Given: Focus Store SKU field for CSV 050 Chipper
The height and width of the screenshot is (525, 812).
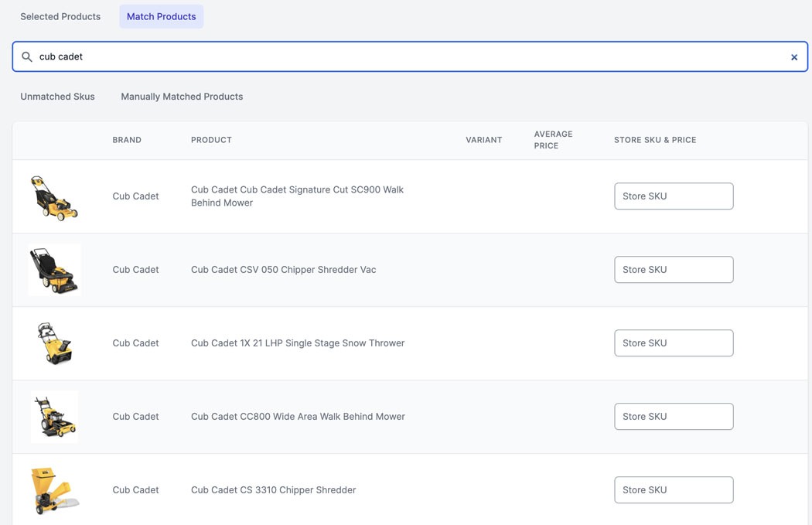Looking at the screenshot, I should 673,270.
